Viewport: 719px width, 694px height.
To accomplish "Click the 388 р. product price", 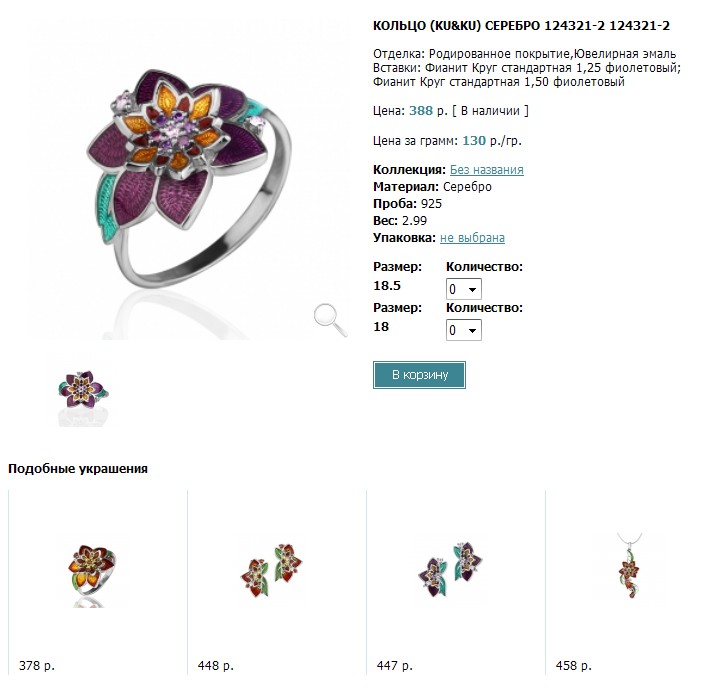I will click(x=428, y=111).
